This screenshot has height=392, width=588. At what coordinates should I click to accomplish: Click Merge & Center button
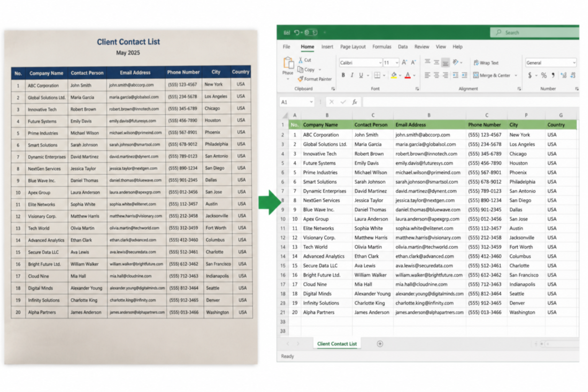point(492,75)
